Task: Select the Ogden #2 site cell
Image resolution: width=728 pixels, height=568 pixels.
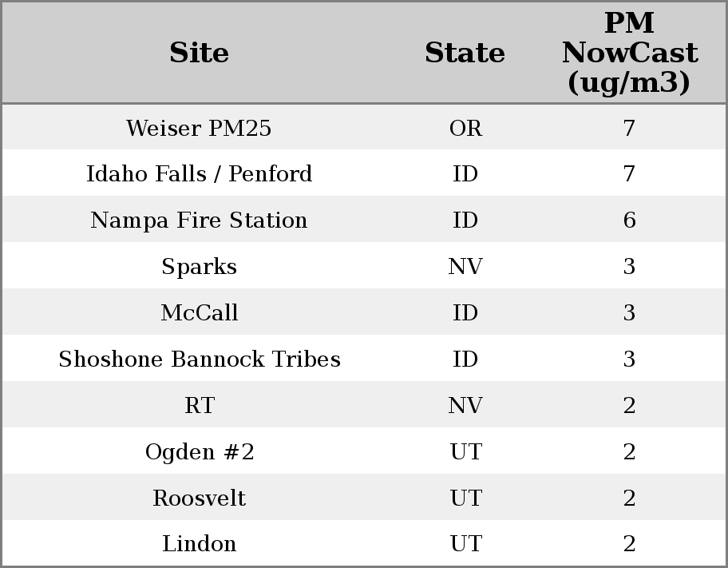Action: click(x=199, y=452)
